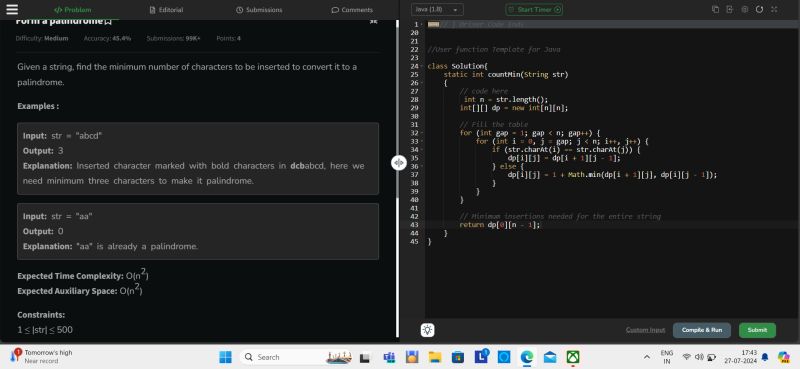Click the taskbar Search box

pyautogui.click(x=296, y=357)
